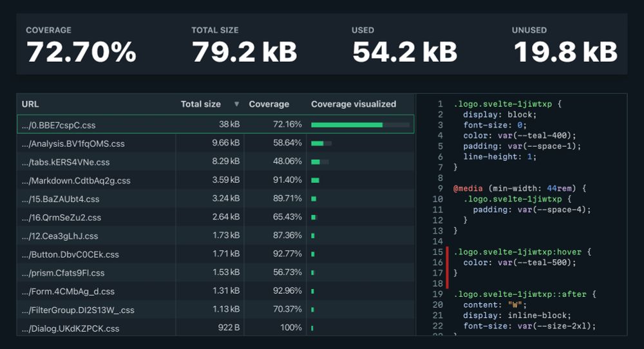Click the content: "W" code line

495,305
